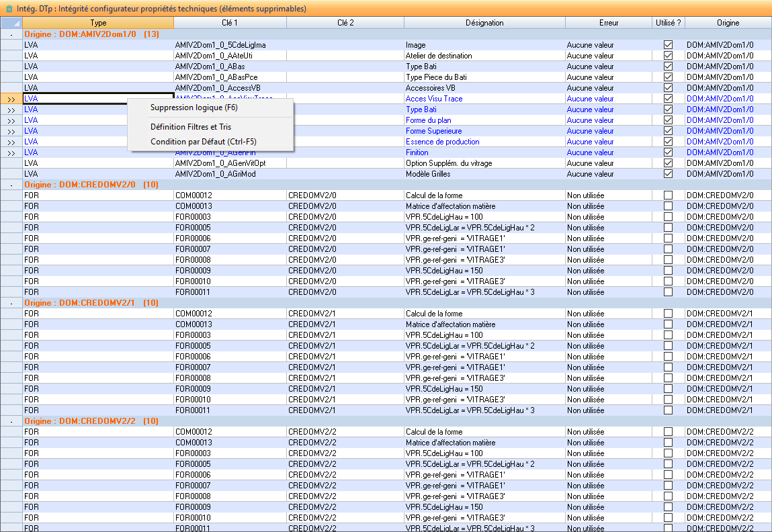Click the trash icon in the title bar

click(9, 9)
